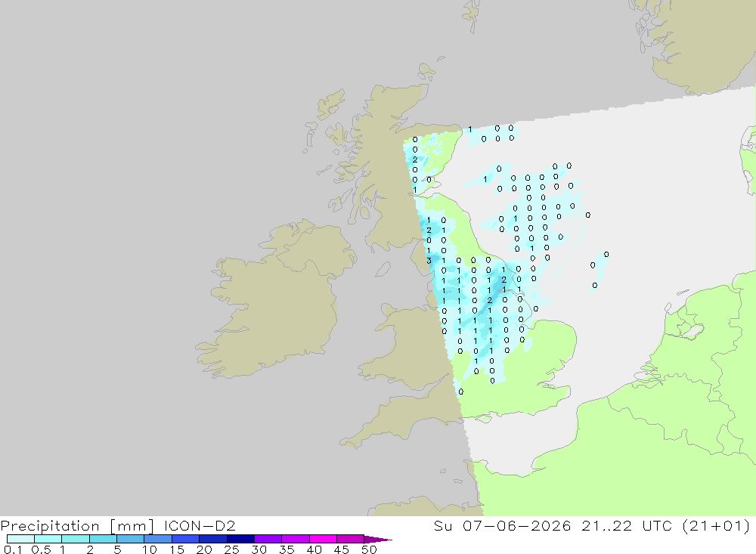The image size is (756, 554).
Task: Choose the 20–25 mm legend color swatch
Action: tap(212, 539)
